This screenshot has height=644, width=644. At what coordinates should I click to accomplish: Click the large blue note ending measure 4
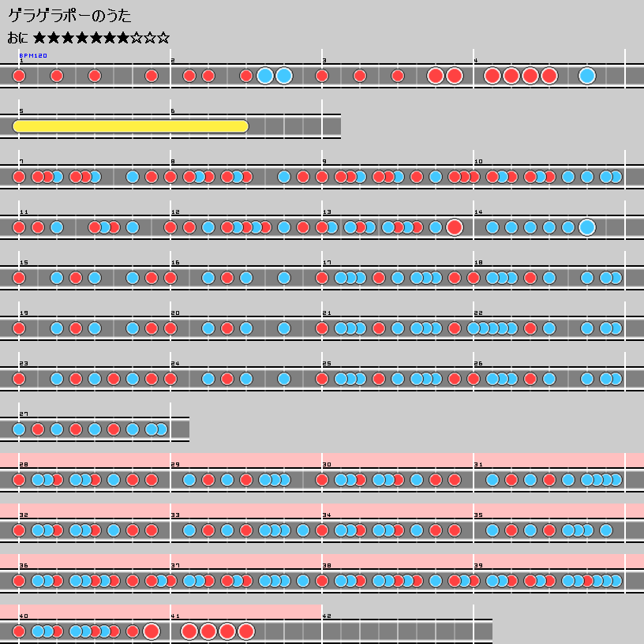(x=586, y=76)
